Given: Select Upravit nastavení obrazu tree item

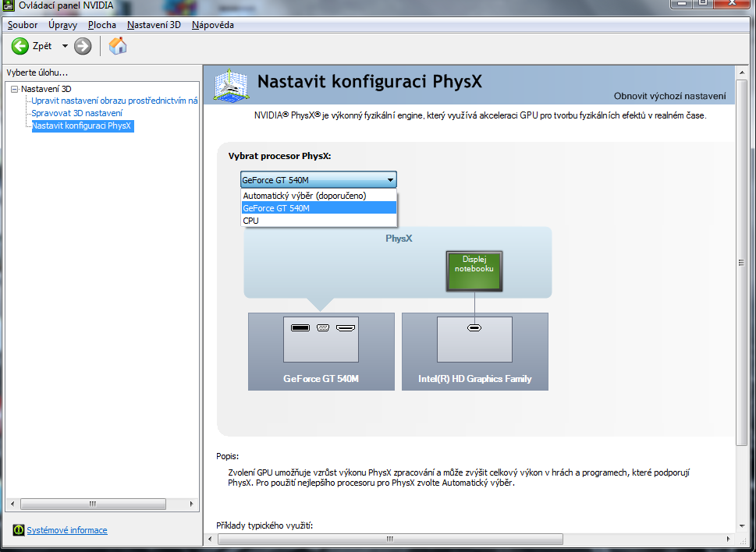Looking at the screenshot, I should click(x=114, y=101).
